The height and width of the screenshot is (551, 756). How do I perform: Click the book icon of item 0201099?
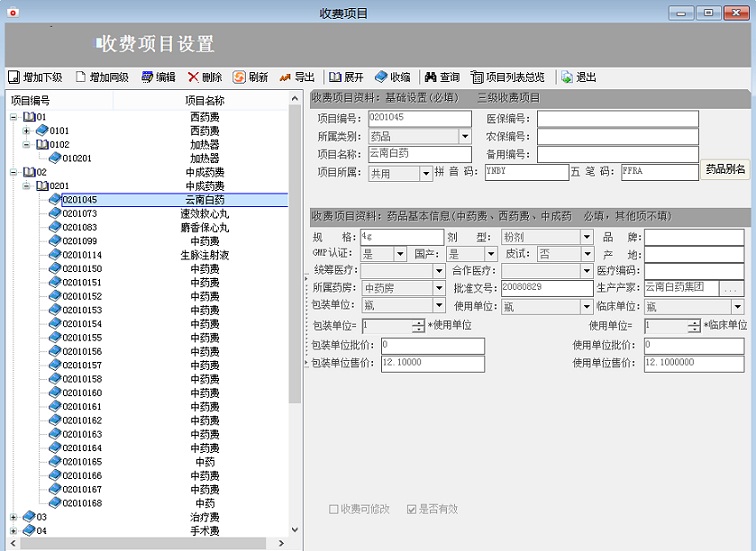click(x=55, y=241)
